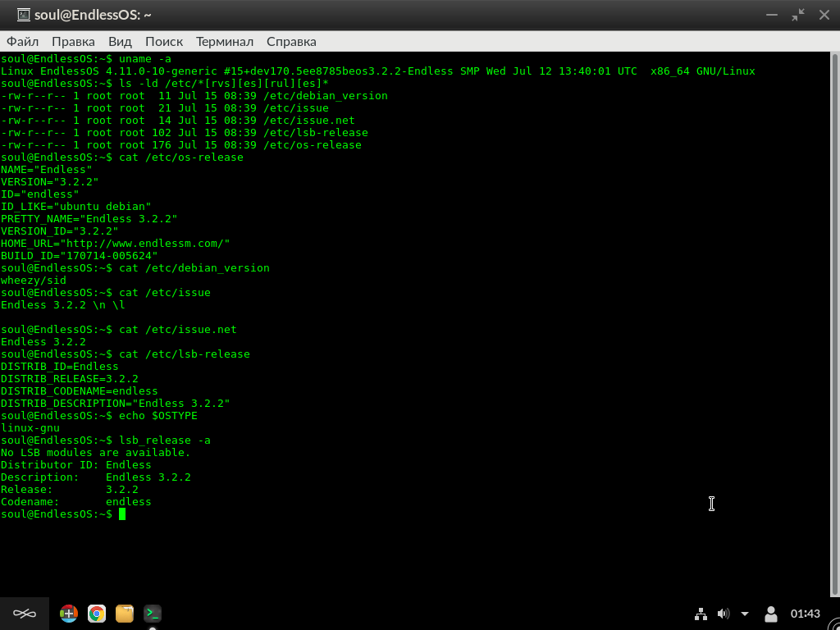This screenshot has width=840, height=630.
Task: Open the network status tray icon
Action: [701, 614]
